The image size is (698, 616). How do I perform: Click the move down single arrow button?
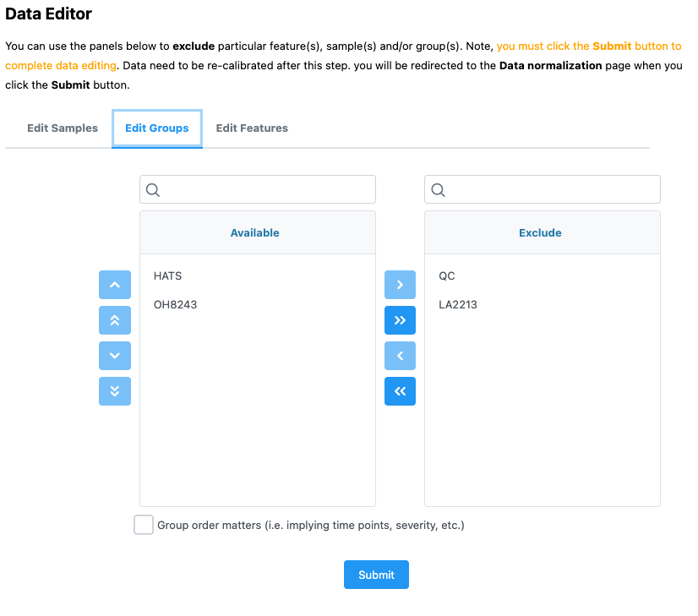coord(115,356)
